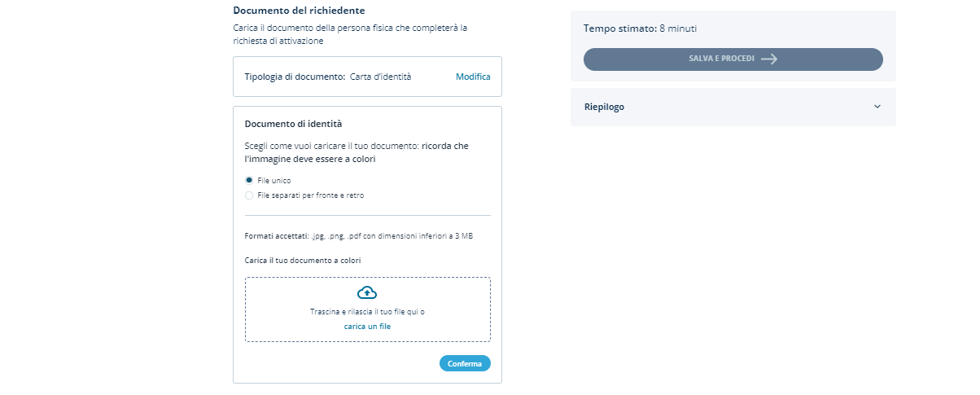Select the File unico radio button
980x395 pixels.
[x=249, y=180]
